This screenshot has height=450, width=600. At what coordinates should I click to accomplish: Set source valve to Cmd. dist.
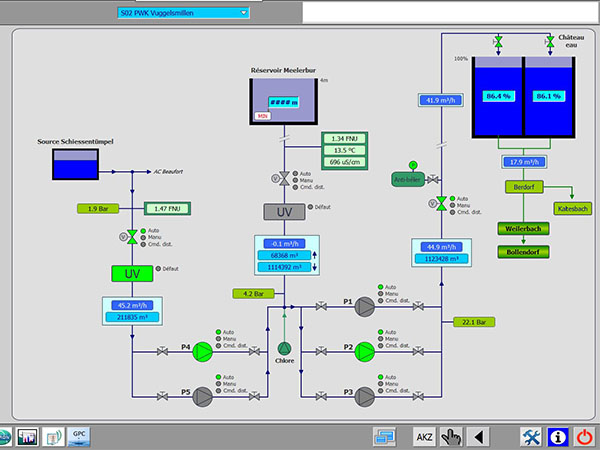[143, 244]
